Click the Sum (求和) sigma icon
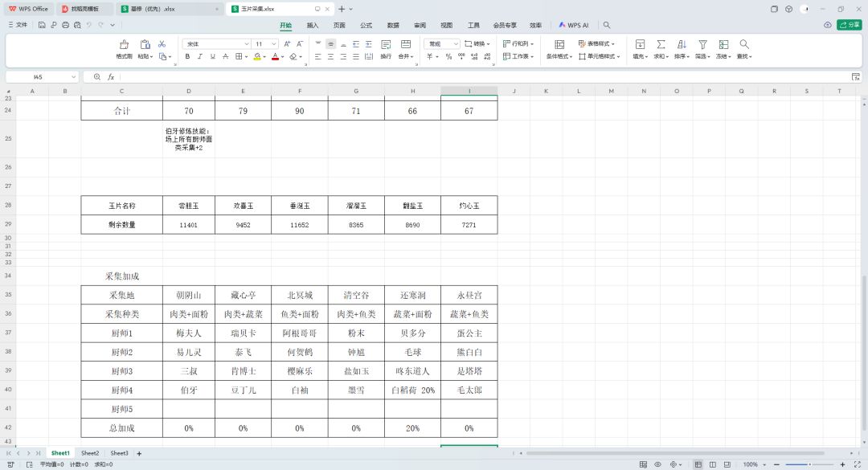This screenshot has height=470, width=868. tap(661, 44)
